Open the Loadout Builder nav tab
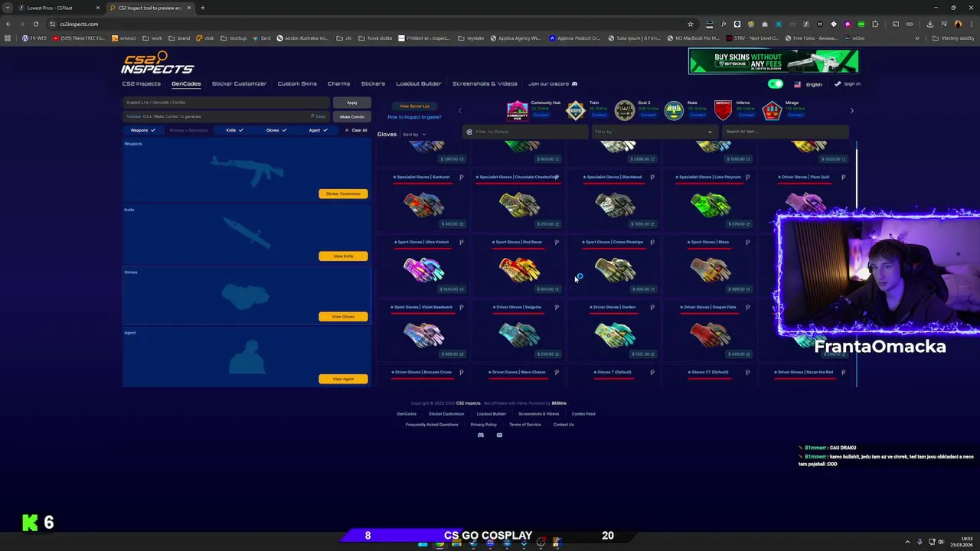This screenshot has height=551, width=980. (419, 83)
